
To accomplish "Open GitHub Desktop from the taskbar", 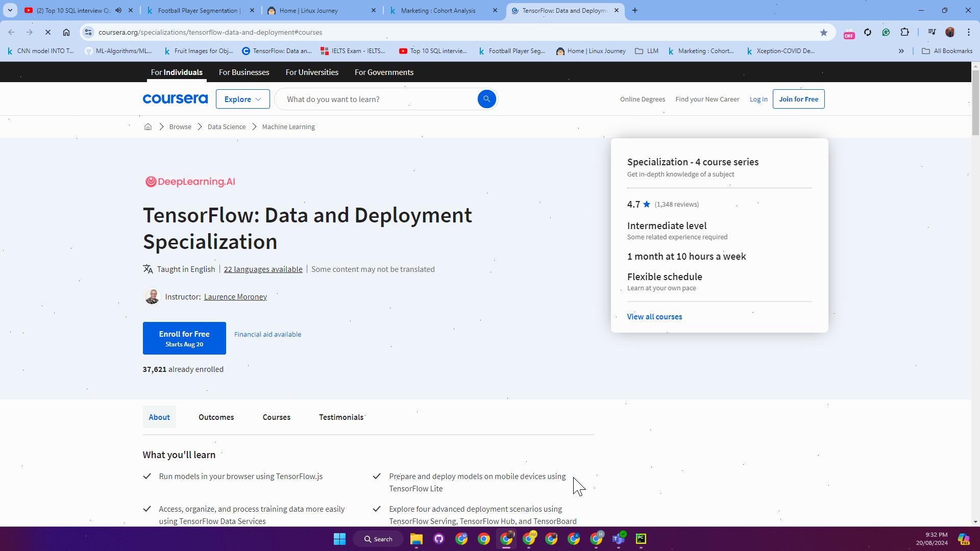I will pyautogui.click(x=439, y=539).
